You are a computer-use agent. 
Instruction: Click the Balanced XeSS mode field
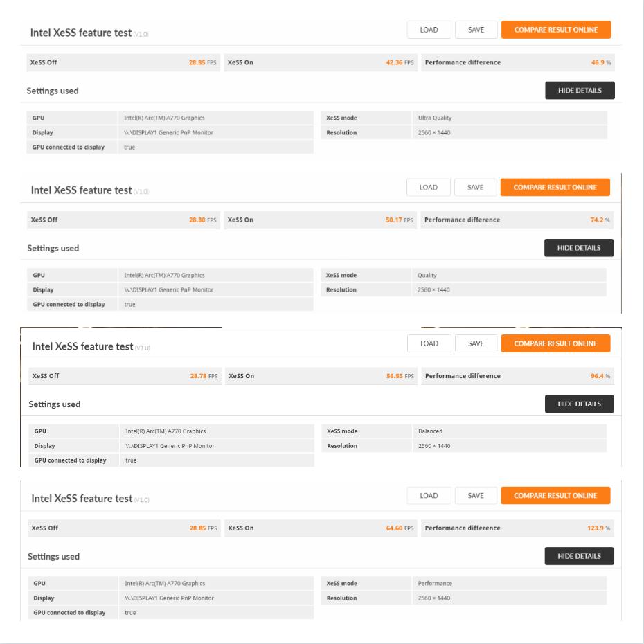[x=431, y=431]
